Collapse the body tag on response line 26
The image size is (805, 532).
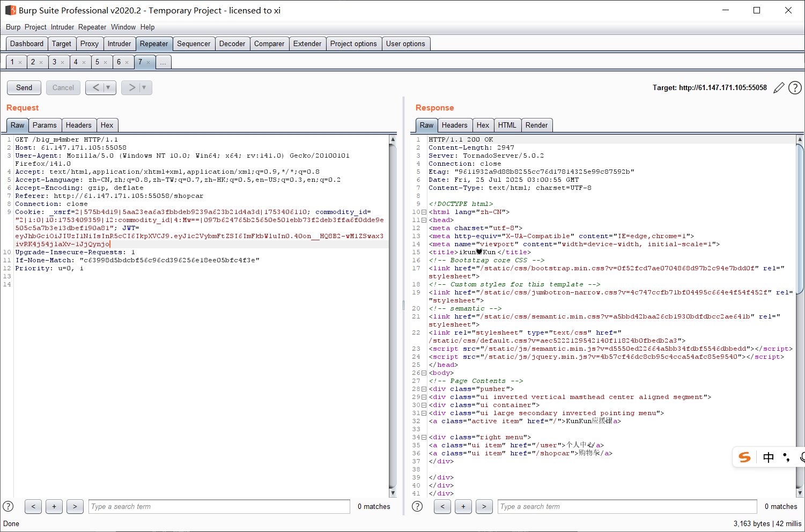click(424, 373)
